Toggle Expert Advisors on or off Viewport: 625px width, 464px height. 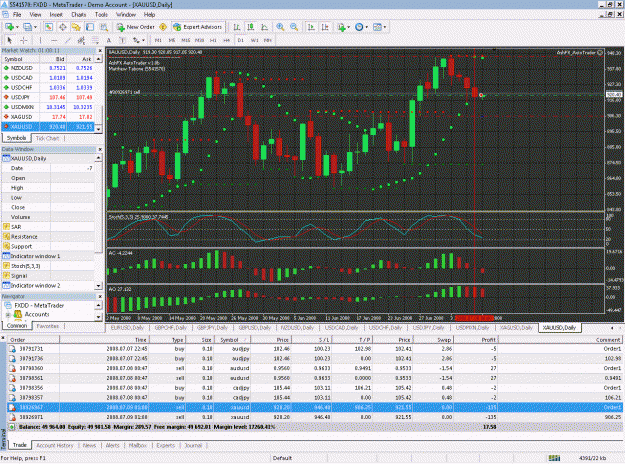(198, 27)
